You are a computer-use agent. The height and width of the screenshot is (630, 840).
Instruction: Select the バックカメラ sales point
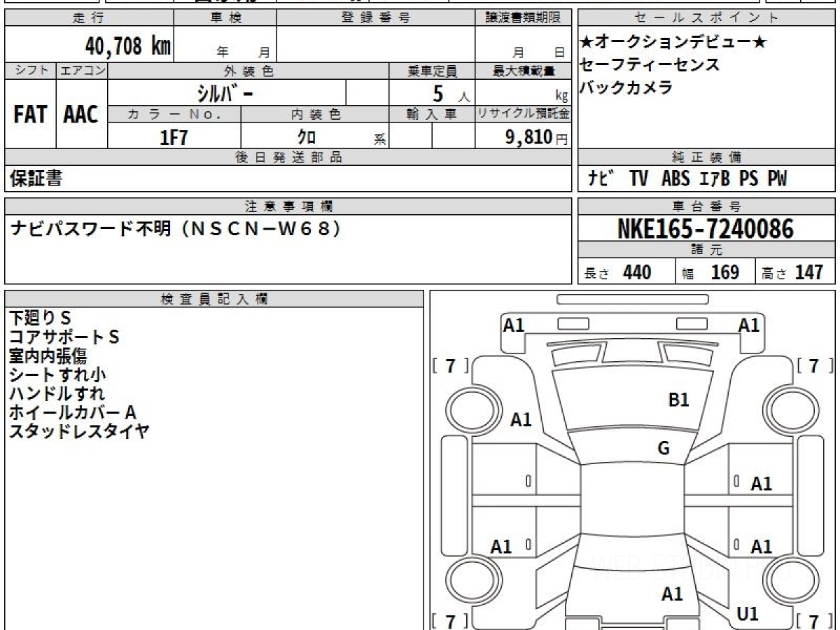[626, 88]
